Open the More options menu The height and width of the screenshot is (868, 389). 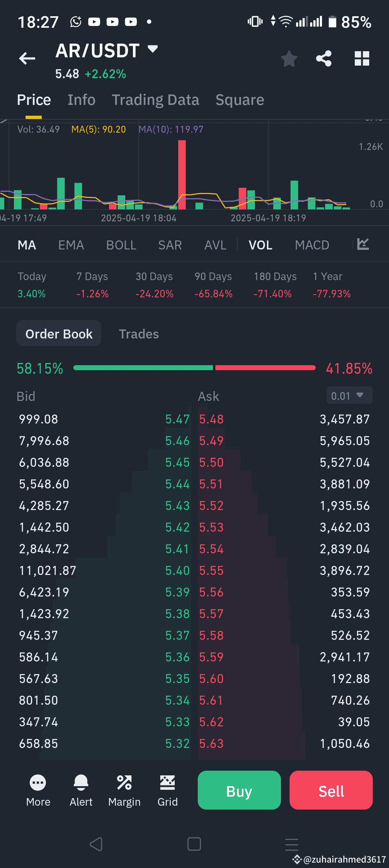click(38, 790)
